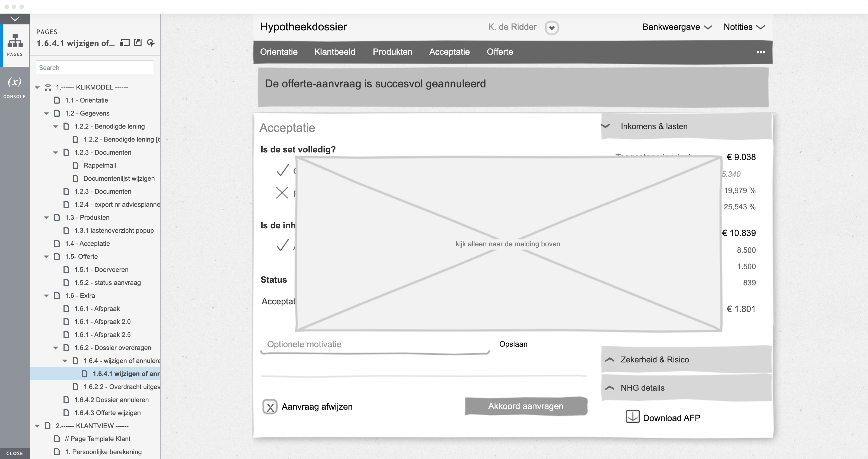The height and width of the screenshot is (459, 868).
Task: Open the three-dot overflow menu in the navigation bar
Action: click(x=760, y=52)
